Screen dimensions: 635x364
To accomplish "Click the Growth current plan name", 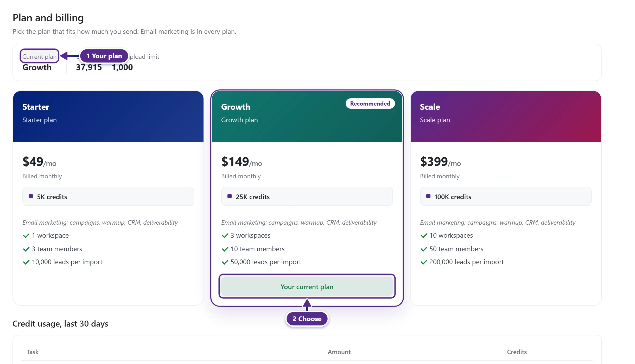I will point(37,67).
